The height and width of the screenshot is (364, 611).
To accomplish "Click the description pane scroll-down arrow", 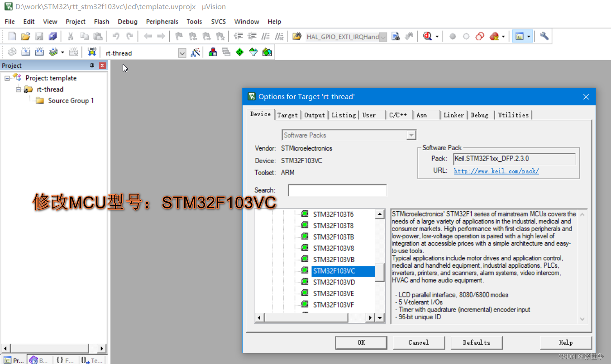I will coord(582,319).
